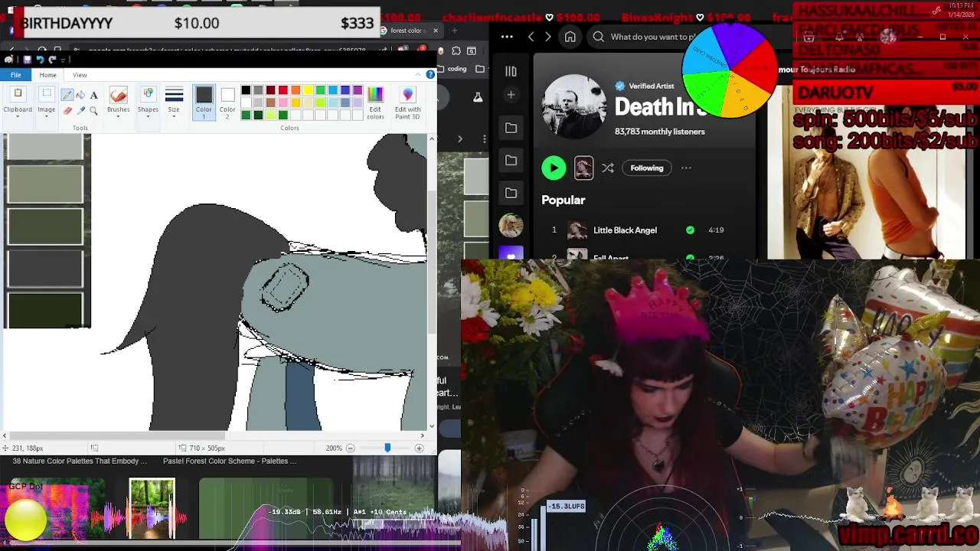The image size is (980, 551).
Task: Select the Magnifier tool in Paint
Action: click(x=93, y=110)
